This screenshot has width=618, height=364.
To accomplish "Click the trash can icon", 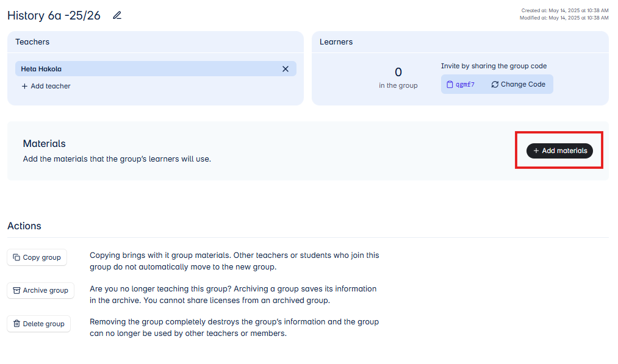I will (16, 323).
